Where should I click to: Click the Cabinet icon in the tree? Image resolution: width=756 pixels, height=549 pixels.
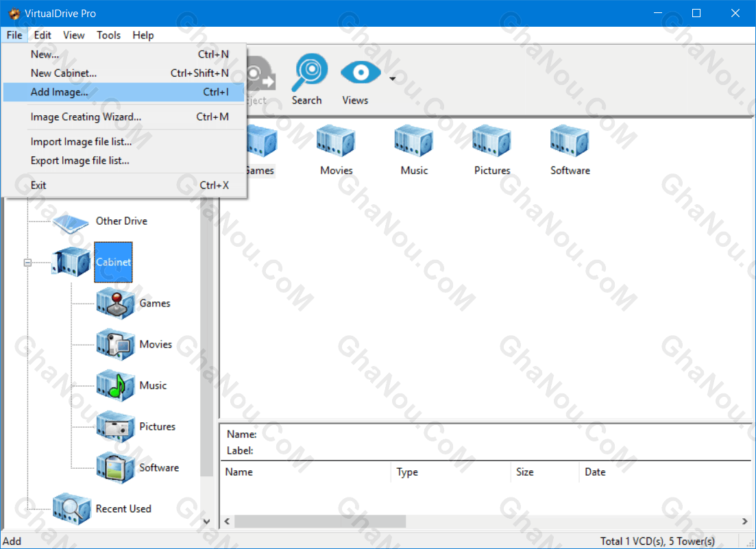tap(71, 262)
